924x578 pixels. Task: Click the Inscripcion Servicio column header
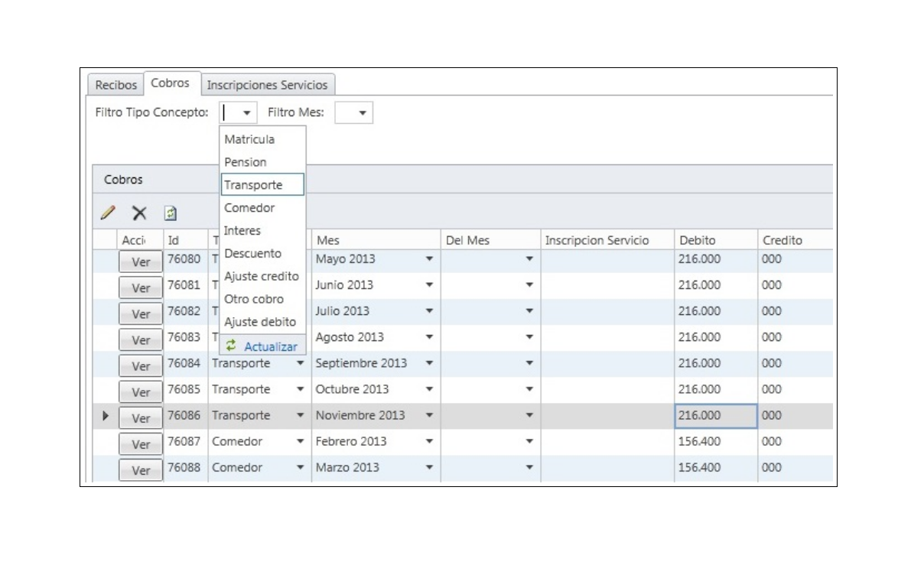click(x=607, y=240)
